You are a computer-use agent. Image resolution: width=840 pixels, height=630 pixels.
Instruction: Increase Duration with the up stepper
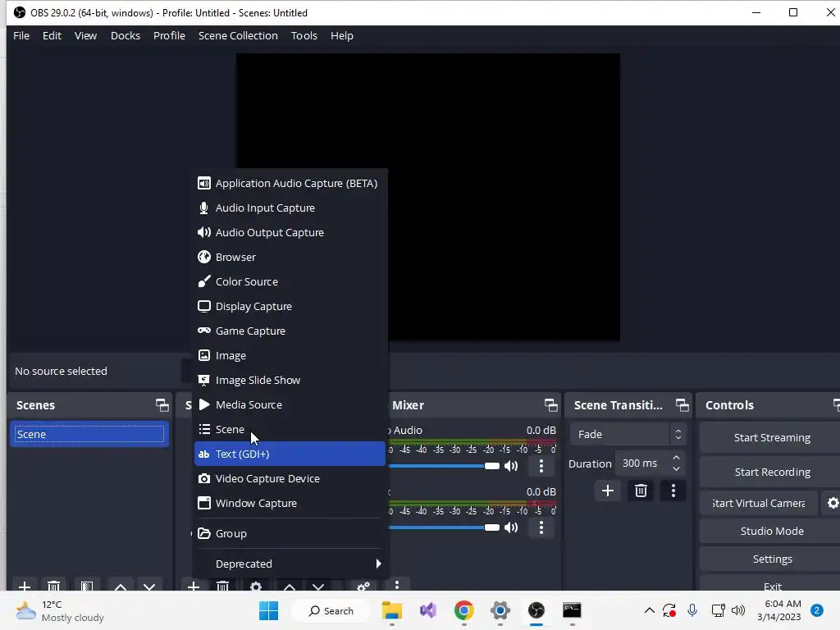coord(676,458)
